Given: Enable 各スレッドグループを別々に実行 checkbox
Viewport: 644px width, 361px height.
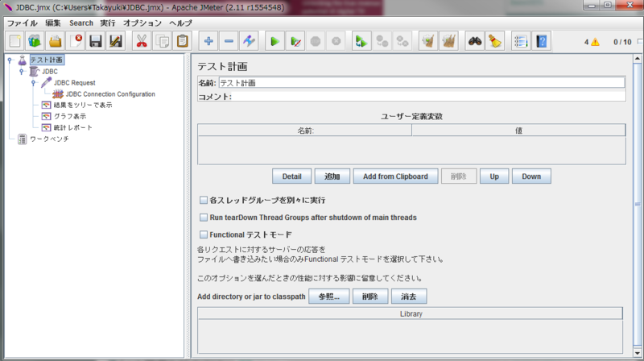Looking at the screenshot, I should click(x=204, y=200).
